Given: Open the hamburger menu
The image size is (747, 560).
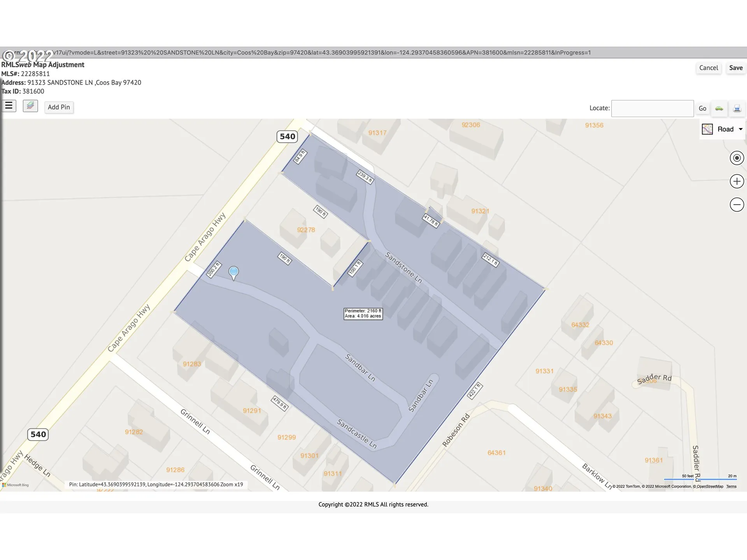Looking at the screenshot, I should coord(9,106).
